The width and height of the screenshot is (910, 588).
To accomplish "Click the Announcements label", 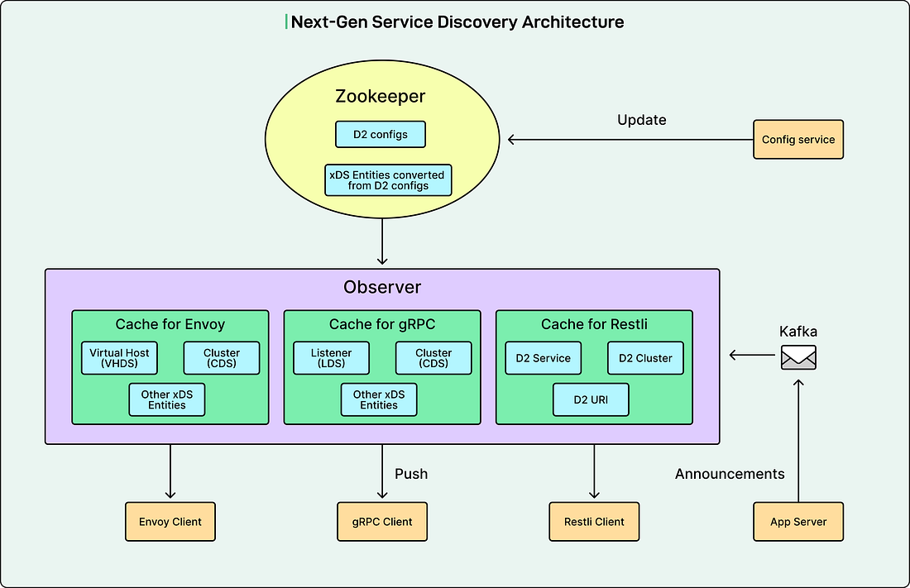I will 730,474.
